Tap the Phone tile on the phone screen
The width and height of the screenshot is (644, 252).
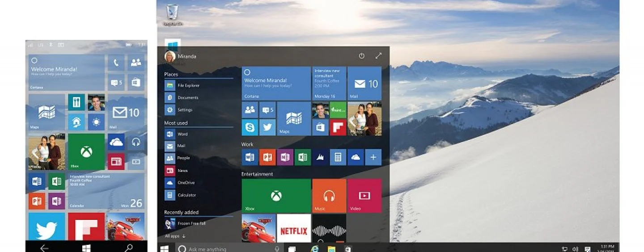point(116,63)
